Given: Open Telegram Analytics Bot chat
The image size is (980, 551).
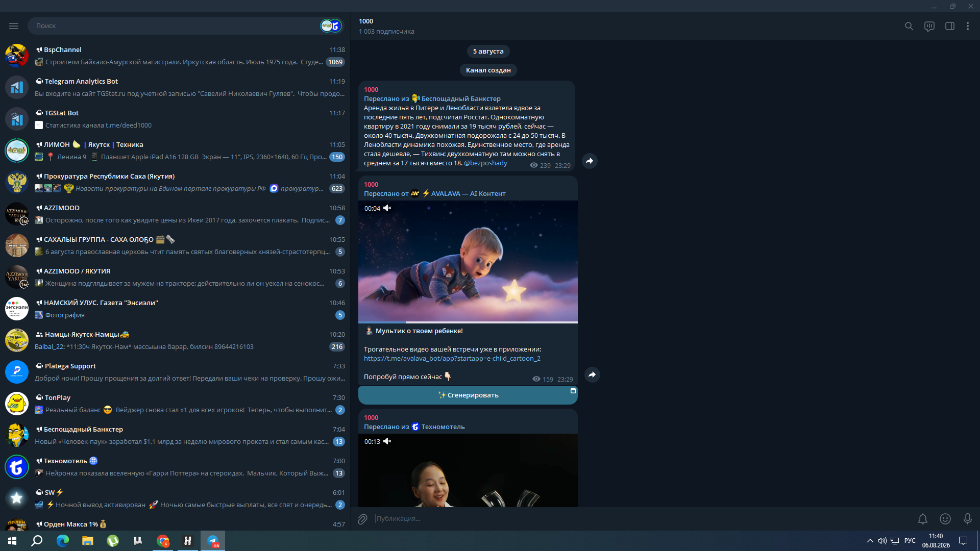Looking at the screenshot, I should pos(175,87).
